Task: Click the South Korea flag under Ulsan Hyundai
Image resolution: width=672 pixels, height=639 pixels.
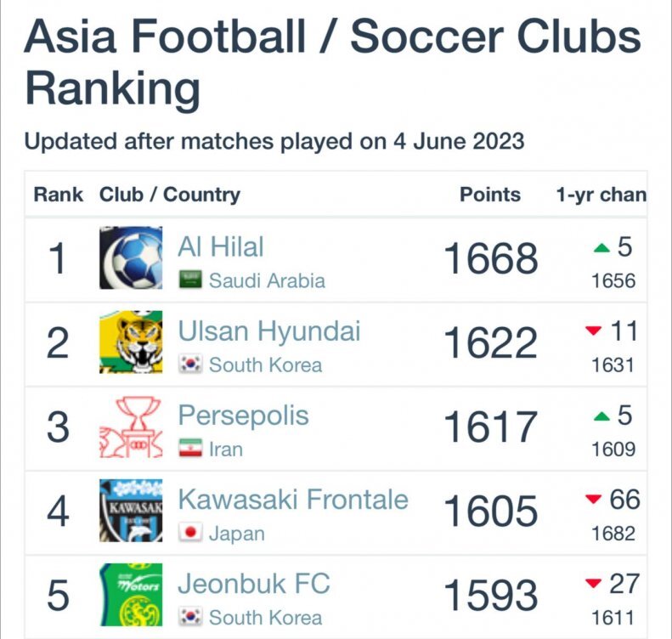Action: click(190, 365)
